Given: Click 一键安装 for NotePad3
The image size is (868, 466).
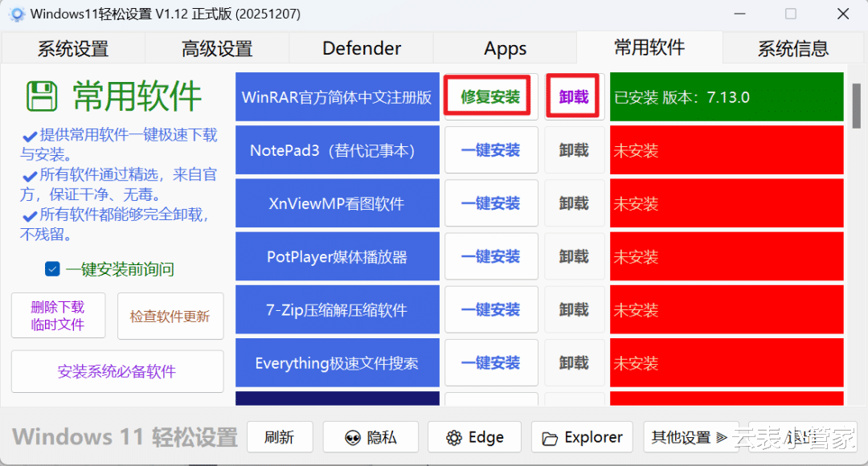Looking at the screenshot, I should pos(491,150).
